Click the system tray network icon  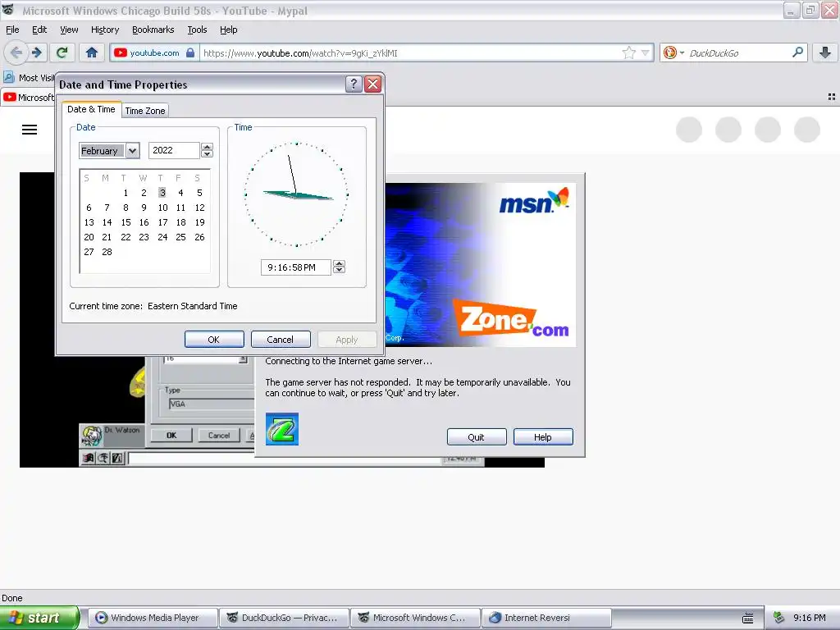[x=779, y=618]
